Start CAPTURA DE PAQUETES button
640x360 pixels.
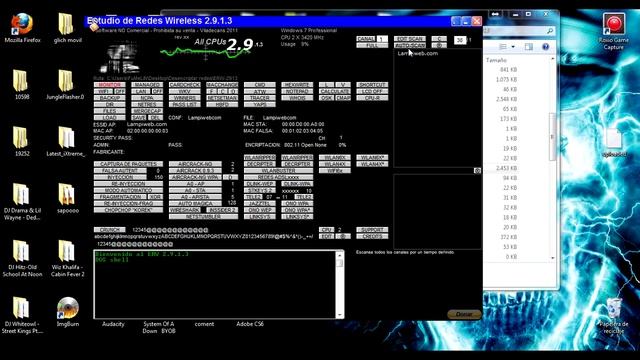coord(128,164)
